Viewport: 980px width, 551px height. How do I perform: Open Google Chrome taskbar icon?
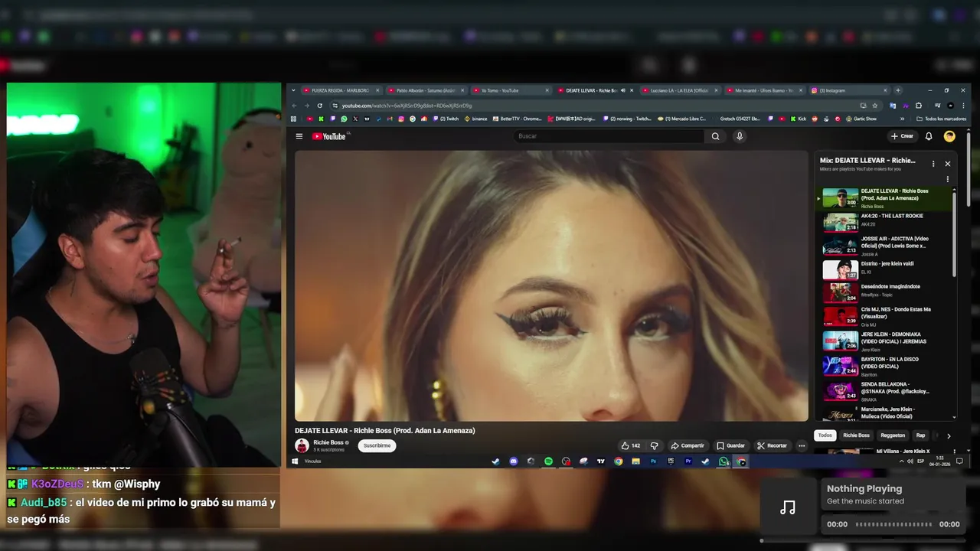point(618,461)
